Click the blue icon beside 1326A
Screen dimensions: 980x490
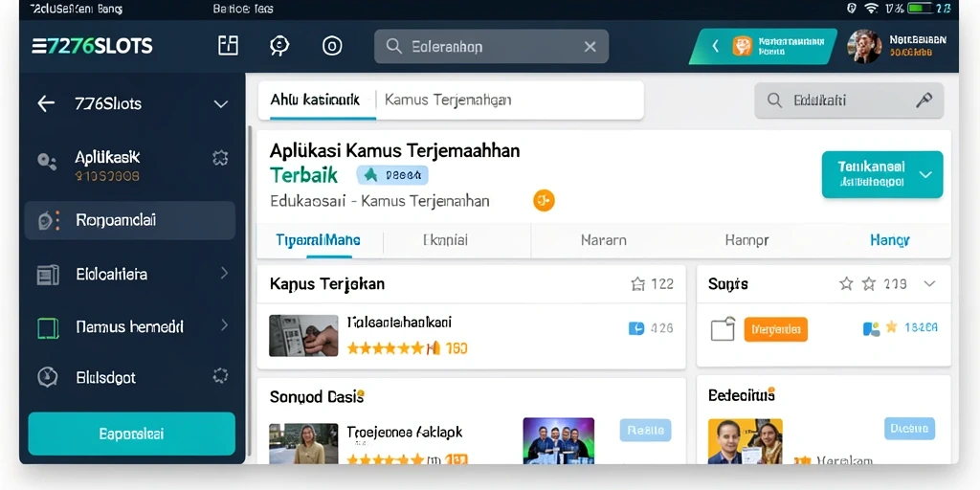coord(871,328)
